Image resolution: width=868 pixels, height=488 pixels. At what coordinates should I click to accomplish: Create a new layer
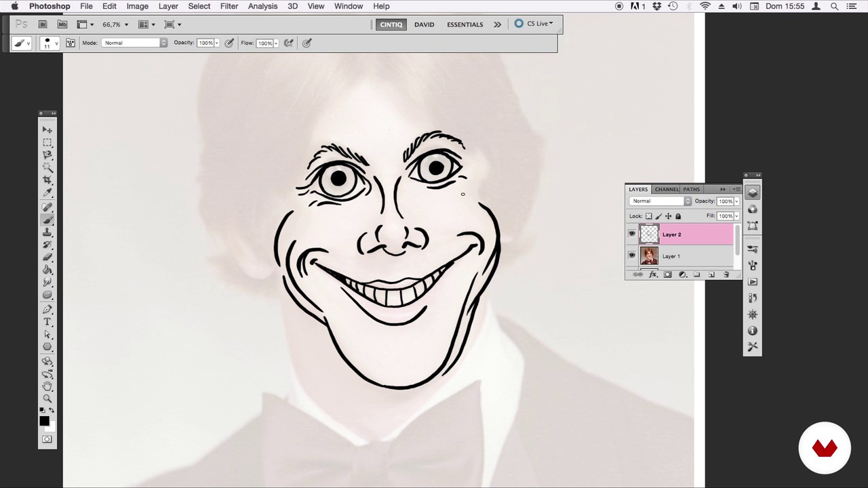click(711, 274)
